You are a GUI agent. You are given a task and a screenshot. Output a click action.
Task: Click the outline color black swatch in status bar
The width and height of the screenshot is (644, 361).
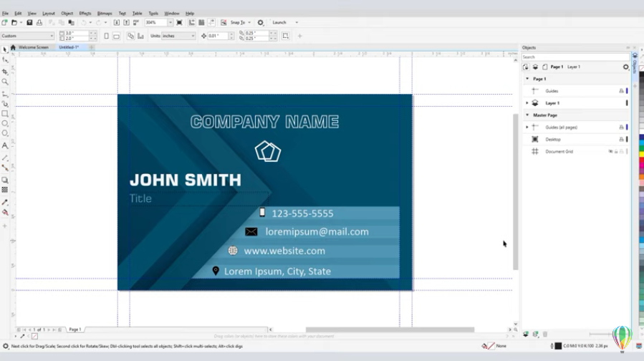[x=558, y=346]
